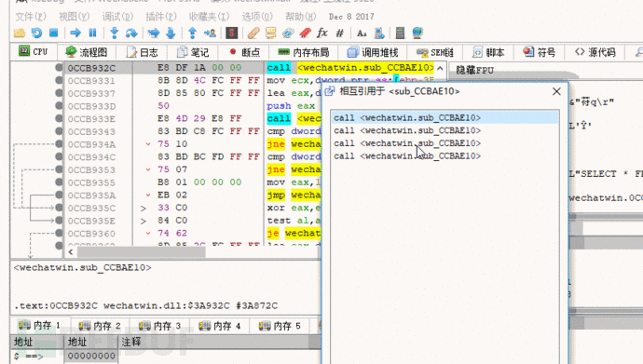The image size is (643, 364).
Task: Select the 内存 3 dump tab
Action: pos(159,326)
